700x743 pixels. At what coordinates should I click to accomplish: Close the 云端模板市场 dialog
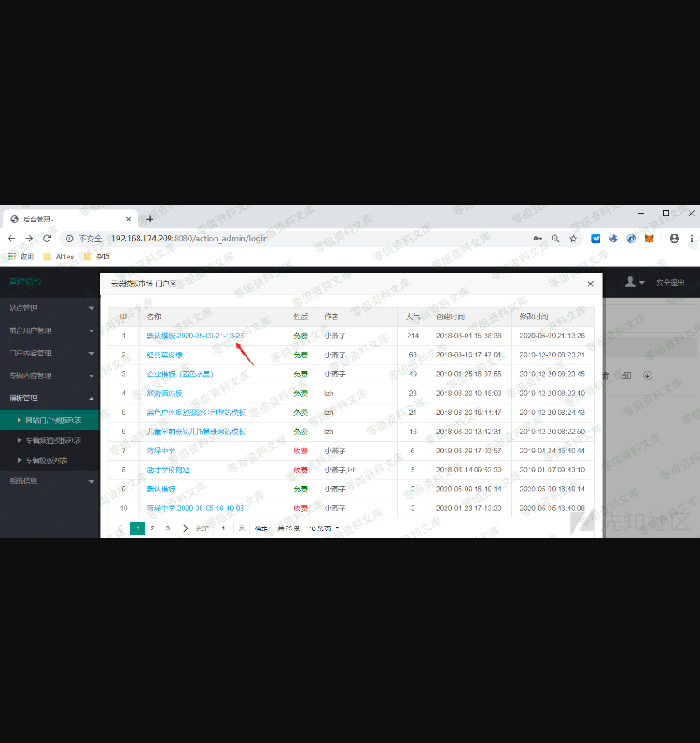click(590, 284)
